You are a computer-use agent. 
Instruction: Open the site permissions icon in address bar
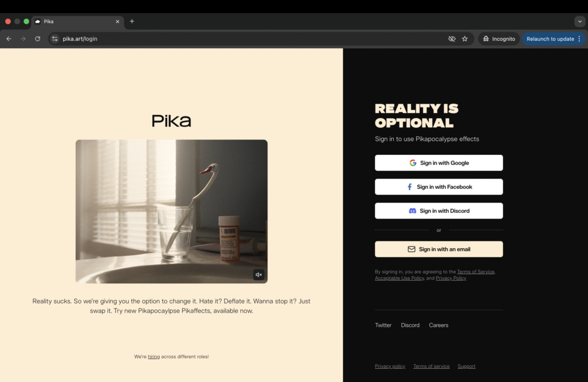tap(55, 38)
